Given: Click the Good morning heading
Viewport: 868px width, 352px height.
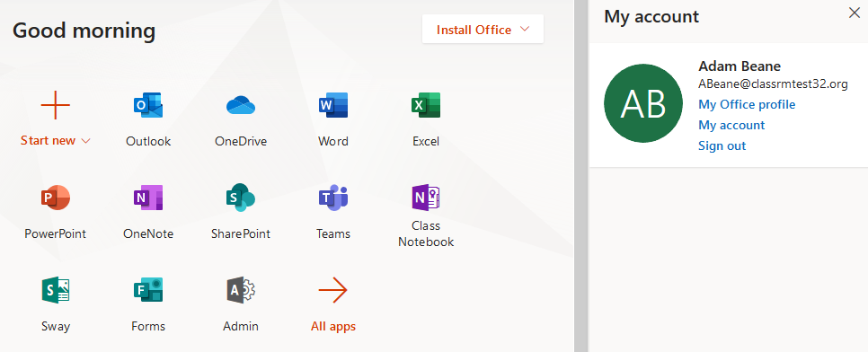Looking at the screenshot, I should coord(84,30).
